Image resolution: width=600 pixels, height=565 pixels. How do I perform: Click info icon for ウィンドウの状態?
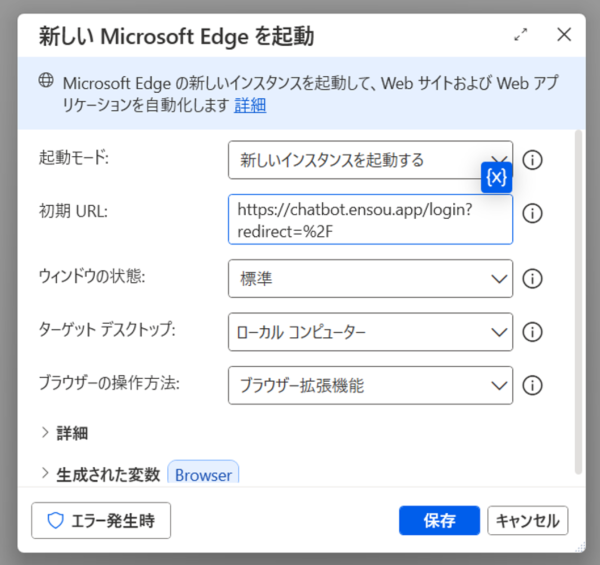(x=533, y=278)
